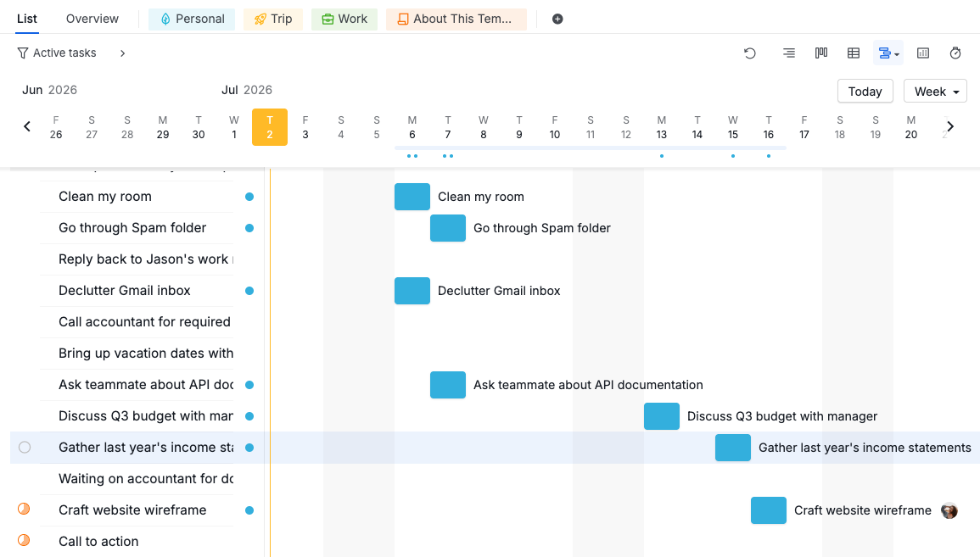Select the Declutter Gmail inbox timeline bar
The image size is (980, 557).
[412, 290]
